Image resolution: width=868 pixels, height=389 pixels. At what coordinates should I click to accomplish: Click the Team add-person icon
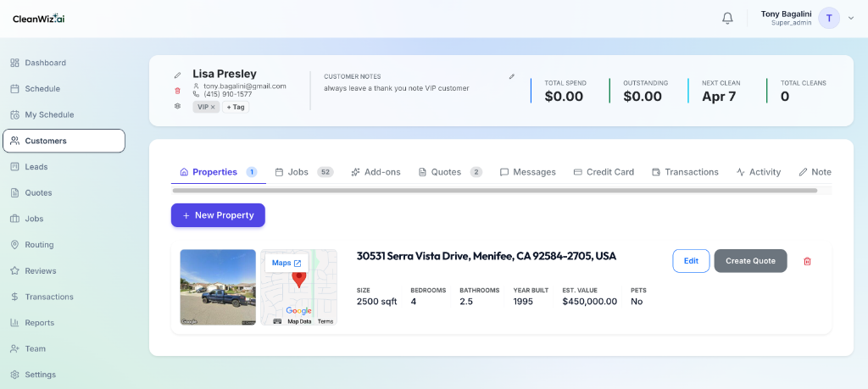pyautogui.click(x=15, y=348)
